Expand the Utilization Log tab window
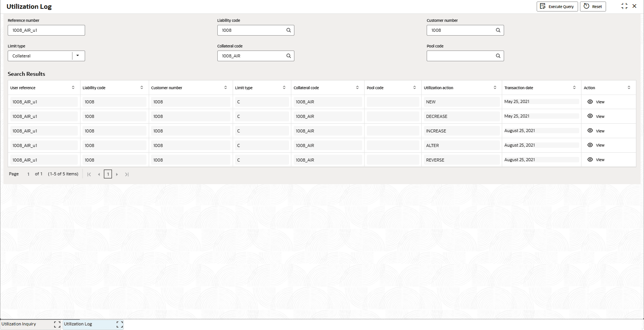 point(120,324)
